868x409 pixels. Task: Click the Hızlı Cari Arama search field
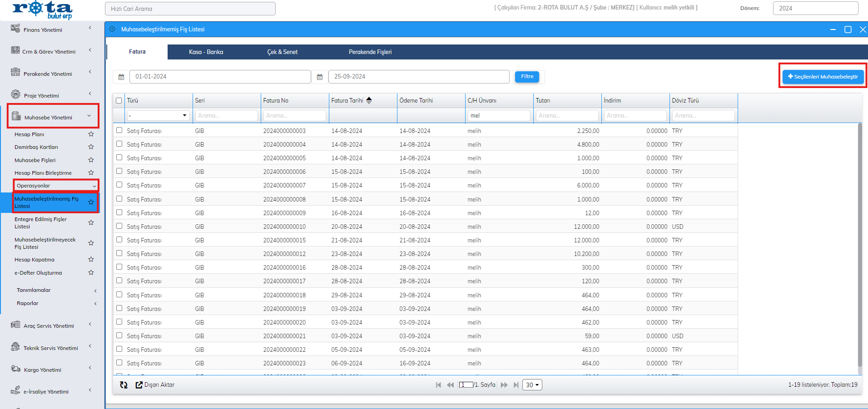pyautogui.click(x=190, y=9)
